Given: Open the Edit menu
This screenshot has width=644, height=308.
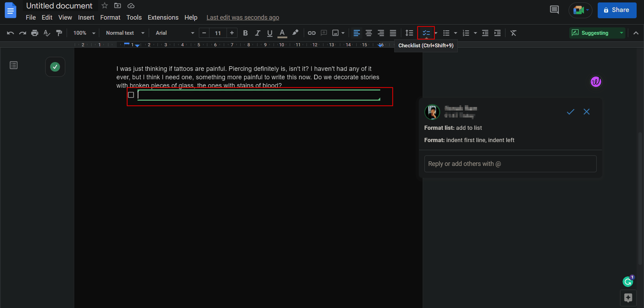Looking at the screenshot, I should (47, 18).
